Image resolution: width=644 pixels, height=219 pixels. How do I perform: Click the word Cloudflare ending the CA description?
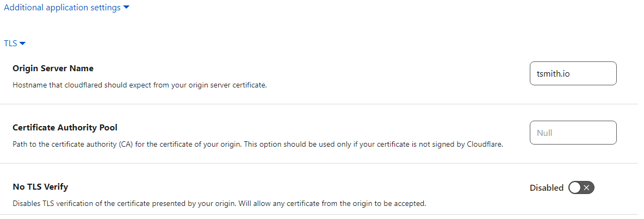click(x=484, y=145)
